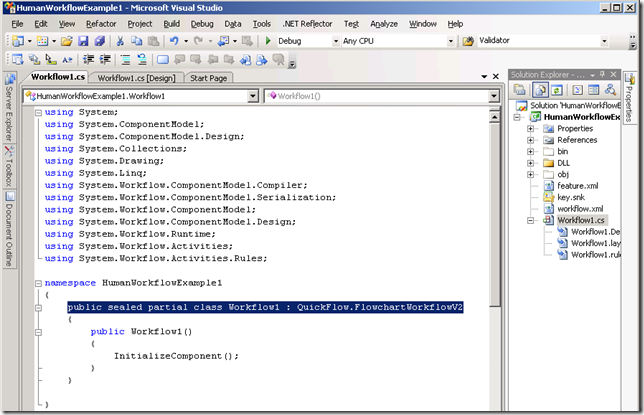The image size is (644, 415).
Task: Cut selection with the scissors icon
Action: [x=120, y=41]
